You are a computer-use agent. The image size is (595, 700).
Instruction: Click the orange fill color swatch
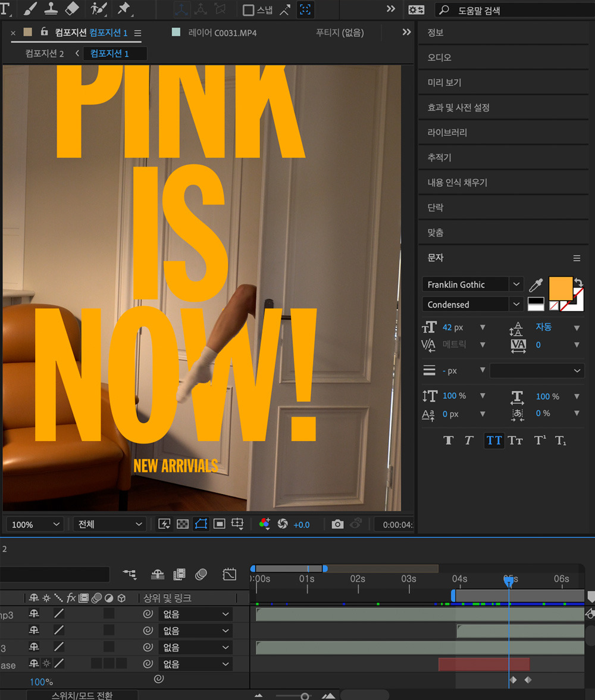pos(560,288)
